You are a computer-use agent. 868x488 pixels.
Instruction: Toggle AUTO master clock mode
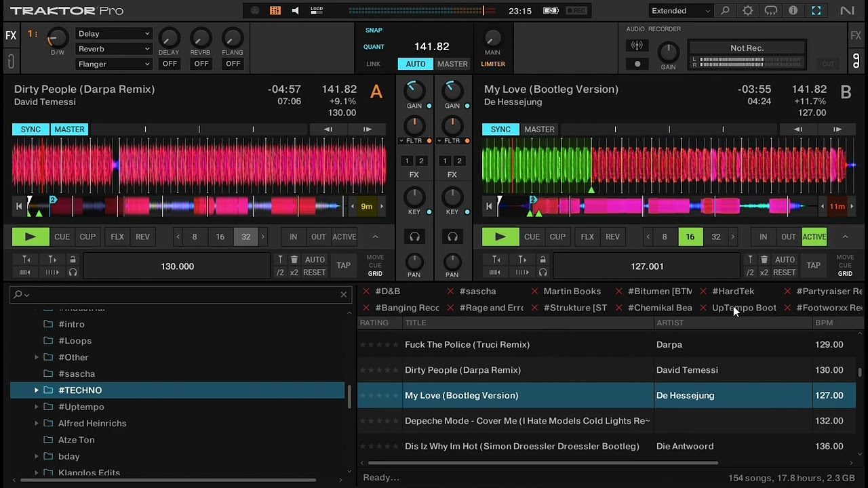[416, 64]
